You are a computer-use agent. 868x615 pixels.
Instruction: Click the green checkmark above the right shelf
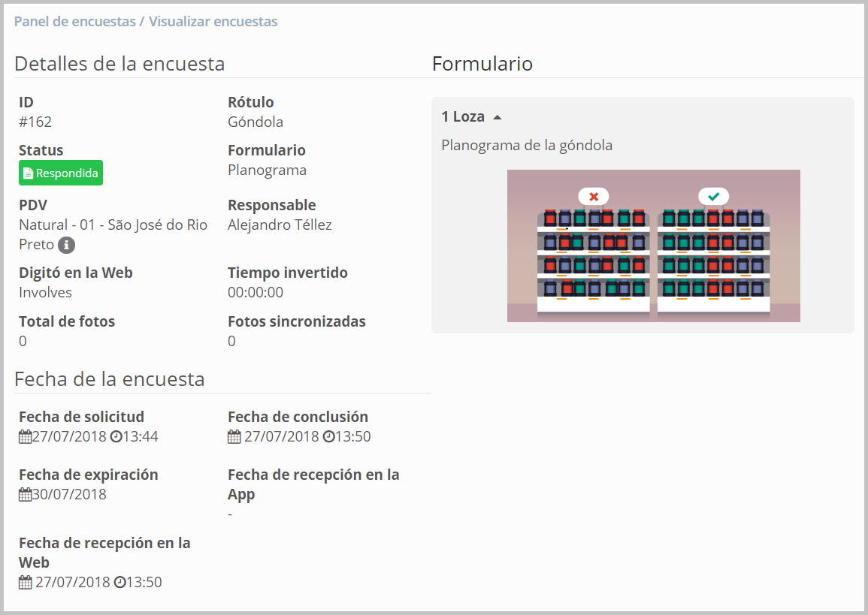(713, 197)
